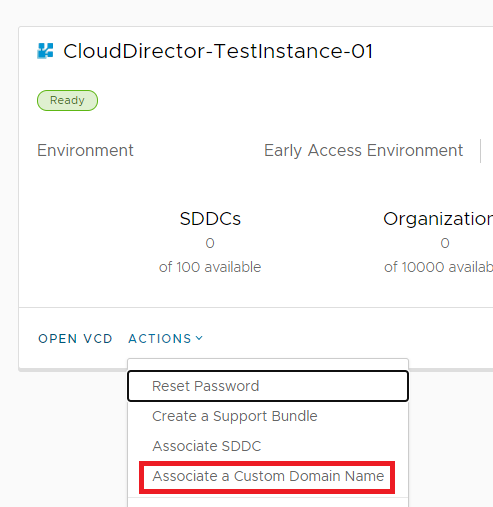
Task: Click the OPEN VCD link
Action: pos(75,339)
